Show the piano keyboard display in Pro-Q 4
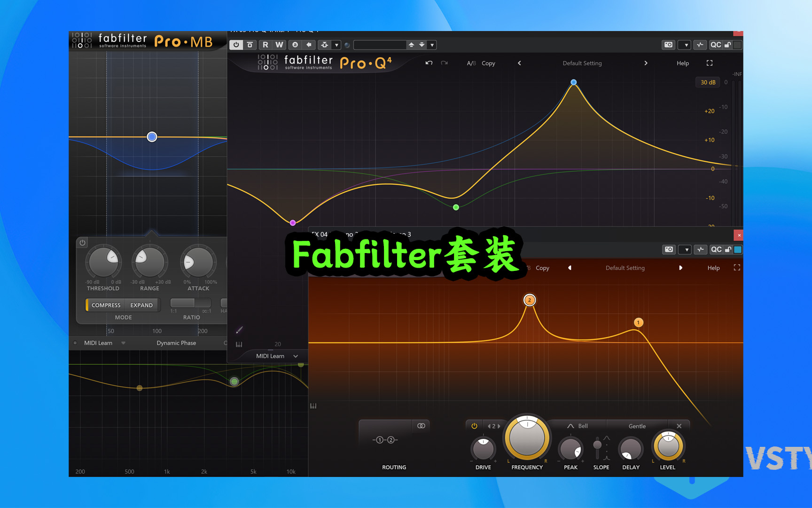 (x=239, y=344)
